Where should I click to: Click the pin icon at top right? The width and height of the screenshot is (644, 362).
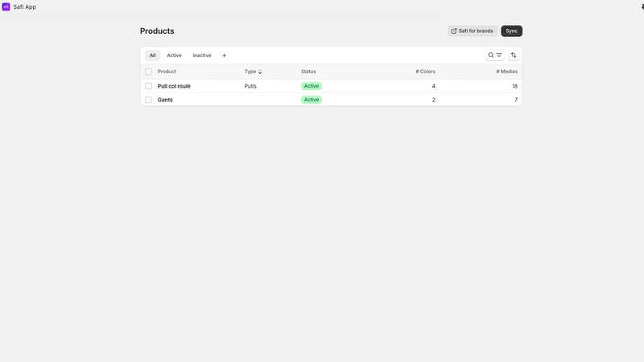(642, 7)
